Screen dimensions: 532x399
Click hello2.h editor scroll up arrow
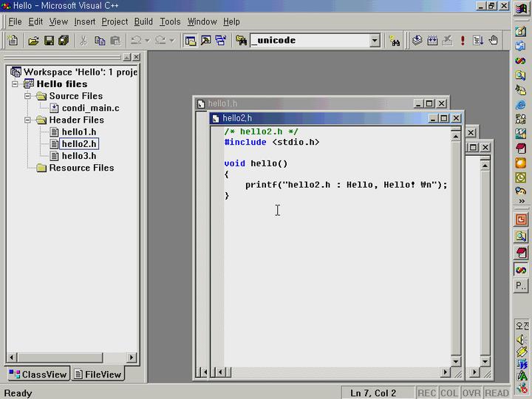pyautogui.click(x=456, y=137)
